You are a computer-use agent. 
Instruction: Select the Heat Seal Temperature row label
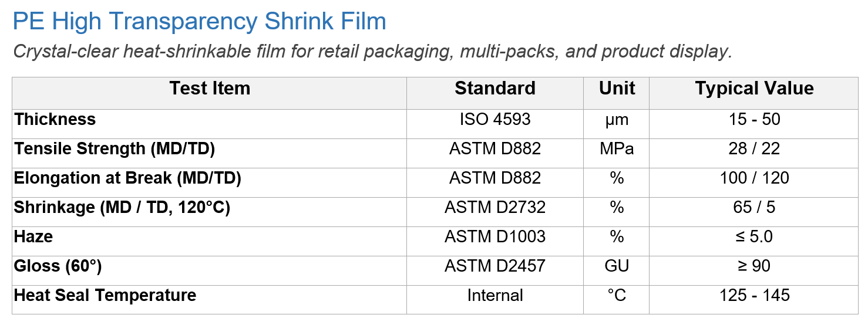[x=105, y=295]
